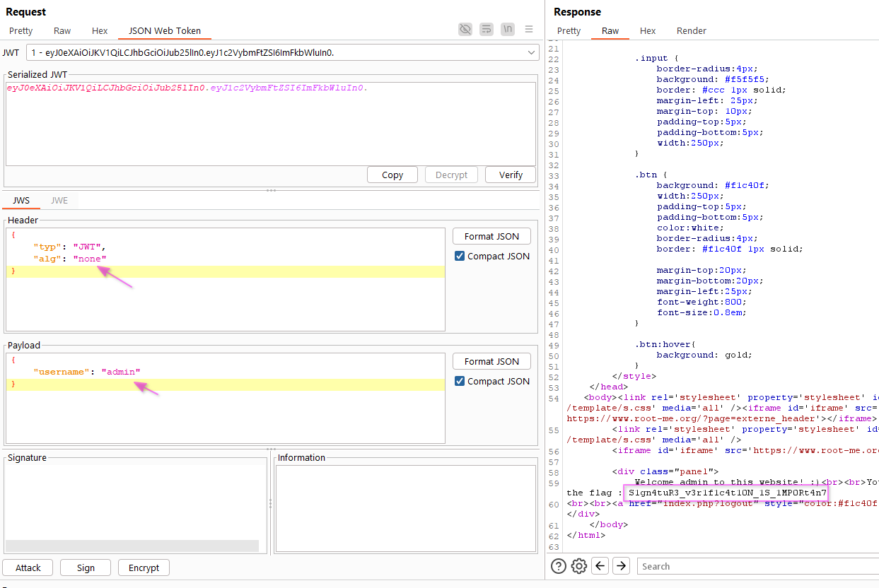This screenshot has height=588, width=879.
Task: Click the "typ": "JWT" header line
Action: click(69, 247)
